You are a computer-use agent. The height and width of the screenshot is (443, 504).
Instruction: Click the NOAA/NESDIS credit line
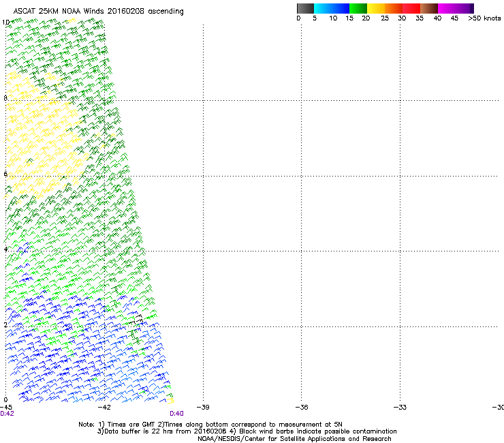(x=294, y=439)
